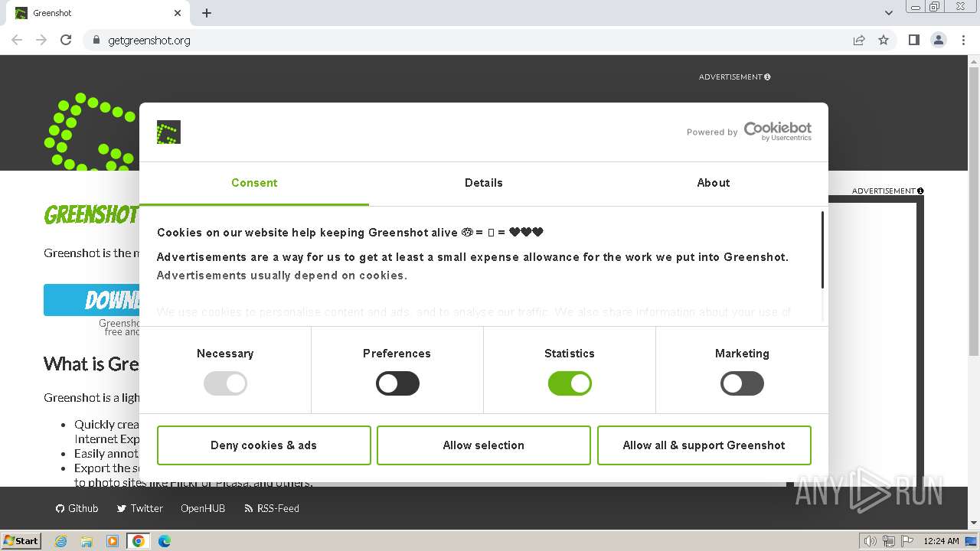Click the volume speaker tray icon

(871, 541)
